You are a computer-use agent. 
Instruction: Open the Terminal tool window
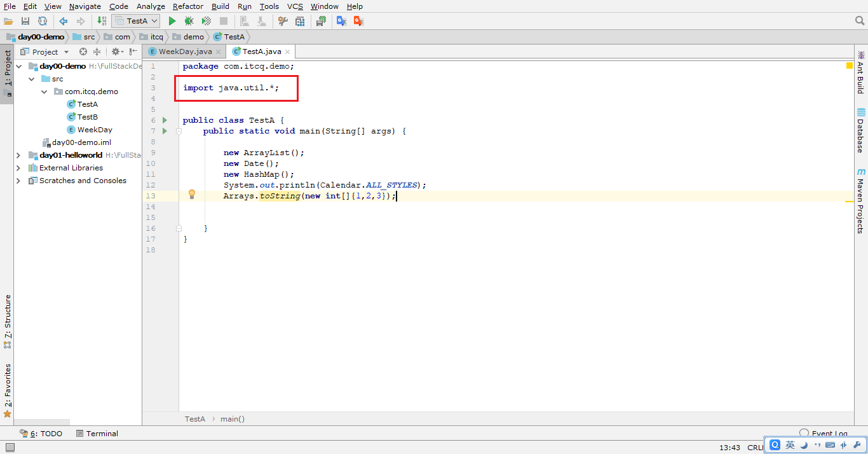click(97, 434)
